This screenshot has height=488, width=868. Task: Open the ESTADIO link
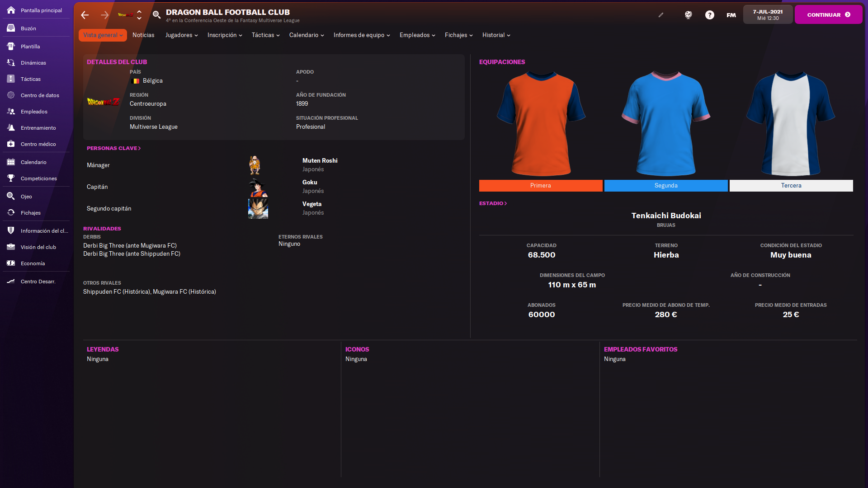[x=493, y=203]
